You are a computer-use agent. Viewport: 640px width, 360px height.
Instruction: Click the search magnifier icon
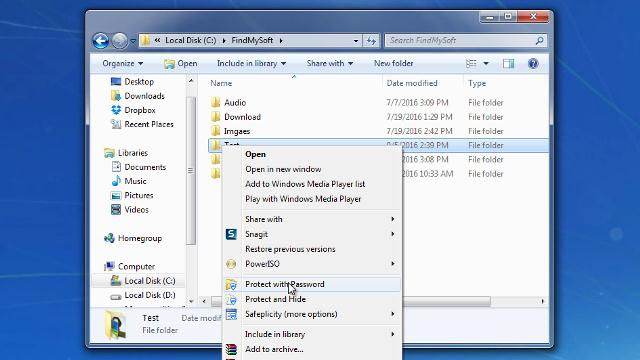coord(540,40)
